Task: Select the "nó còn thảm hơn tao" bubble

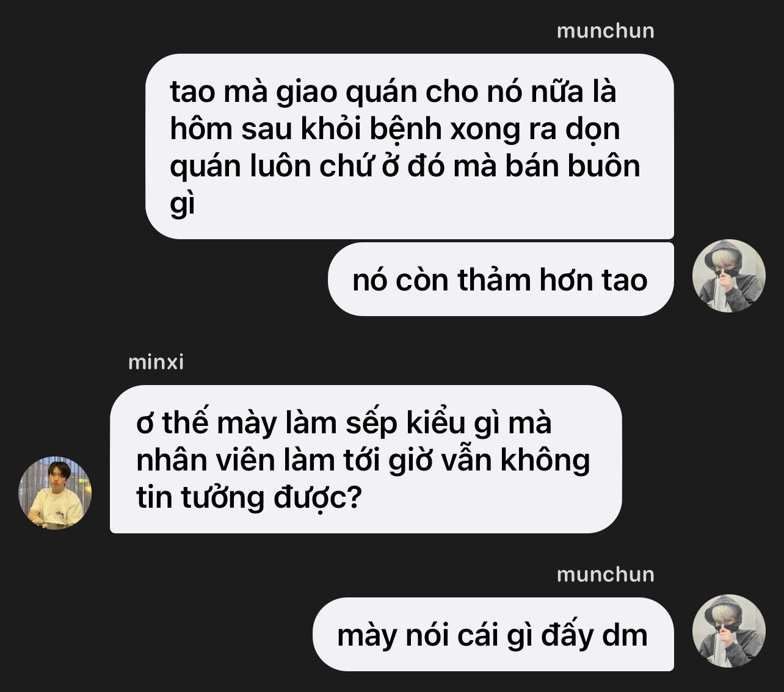Action: 501,279
